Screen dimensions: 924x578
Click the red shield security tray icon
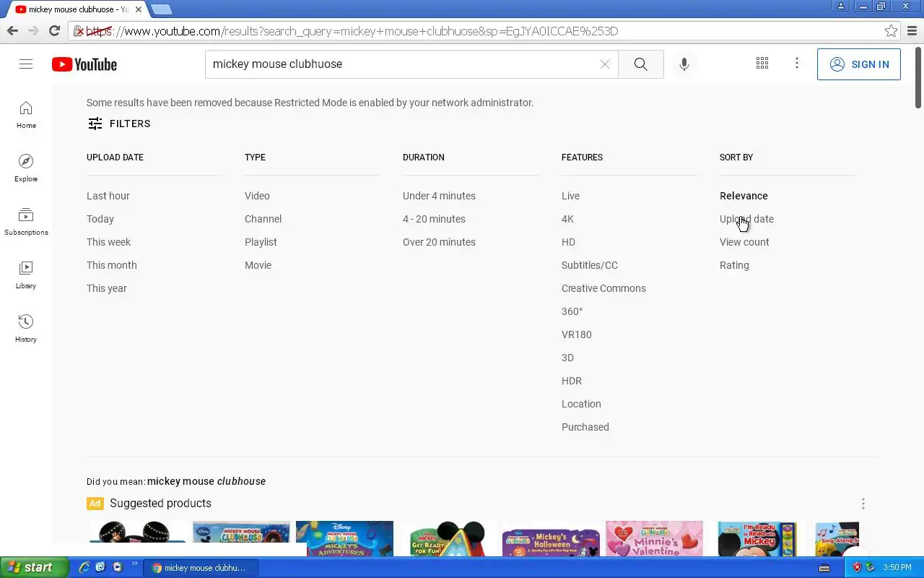pos(857,567)
